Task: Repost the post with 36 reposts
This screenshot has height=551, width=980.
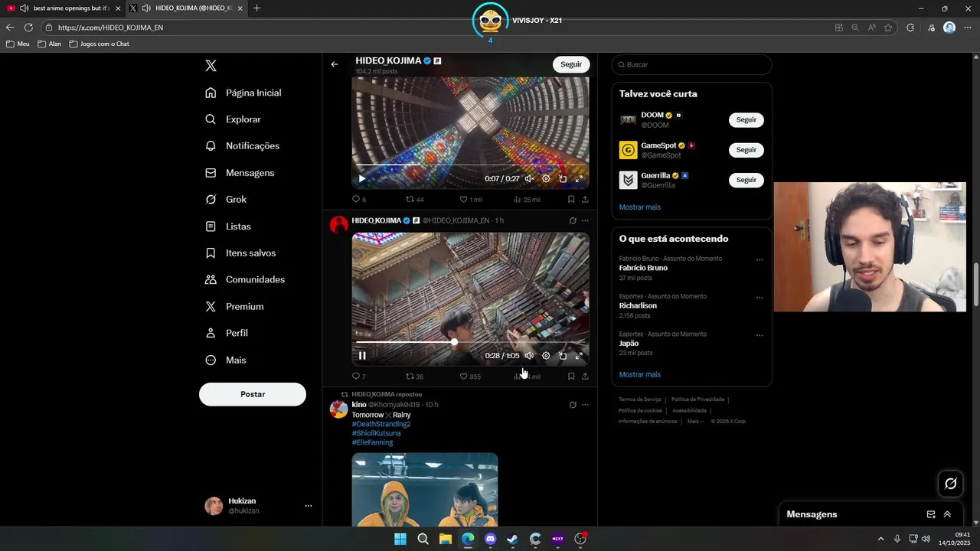Action: tap(414, 377)
